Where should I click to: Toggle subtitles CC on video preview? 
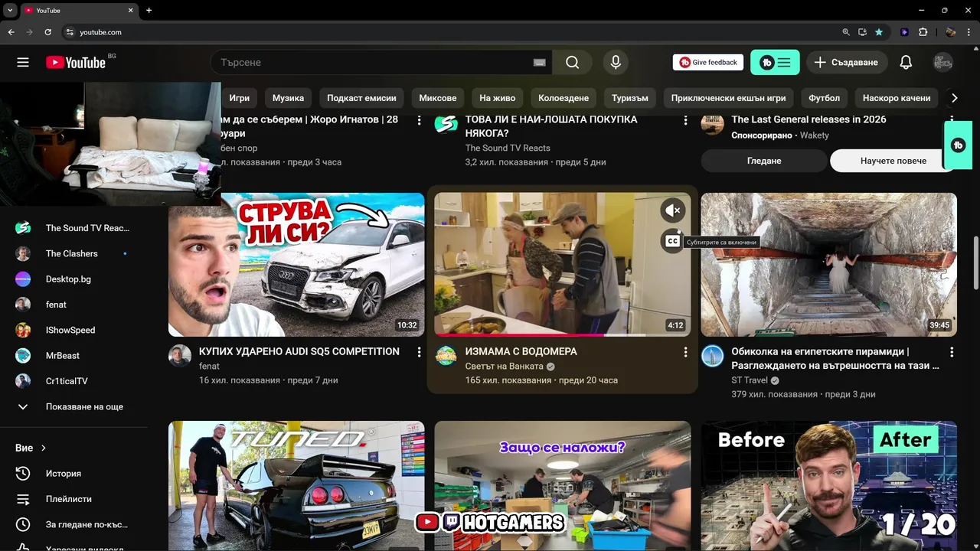pos(672,241)
